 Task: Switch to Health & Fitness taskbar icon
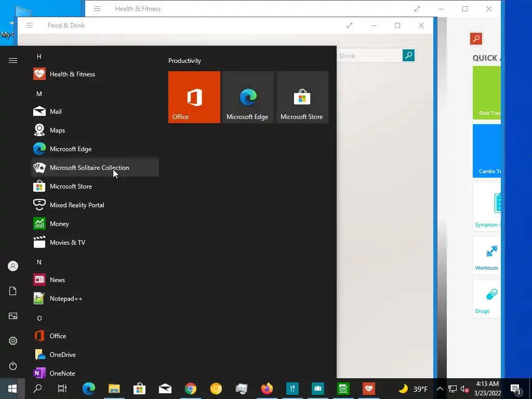[x=368, y=389]
